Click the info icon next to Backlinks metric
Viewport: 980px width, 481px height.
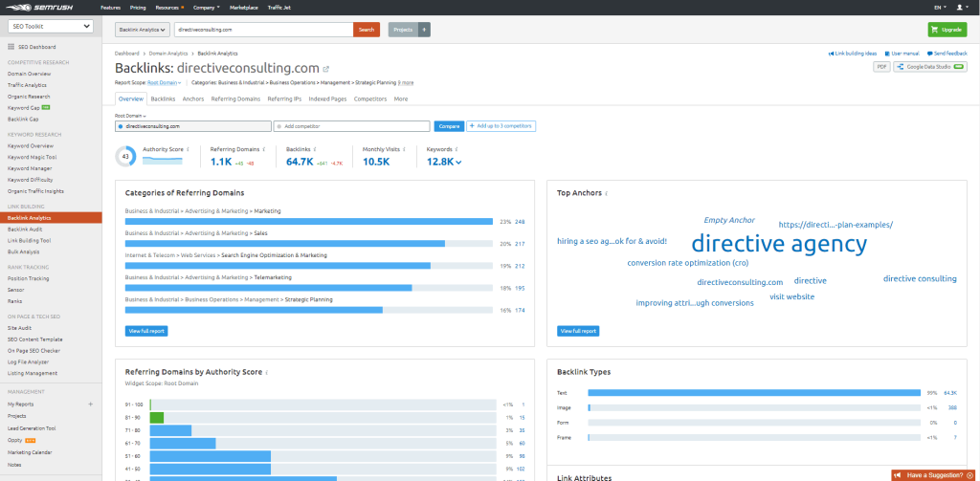tap(314, 150)
